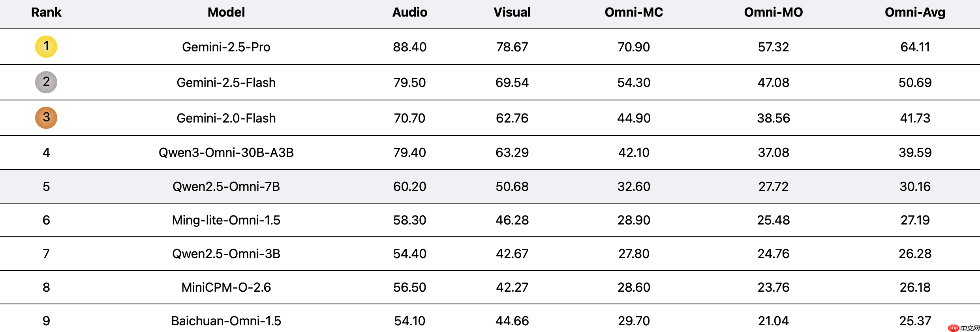Select the Baichuan-Omni-1.5 model name
The height and width of the screenshot is (332, 980).
click(x=226, y=321)
